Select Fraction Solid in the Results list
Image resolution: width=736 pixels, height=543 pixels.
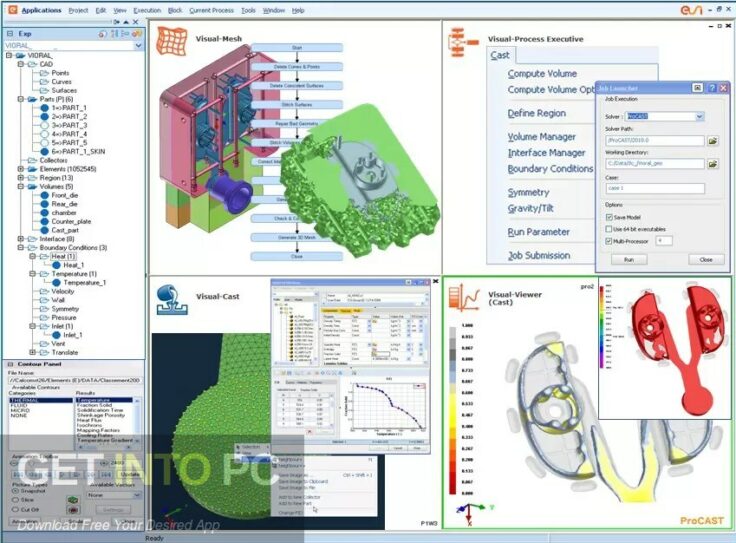click(94, 405)
